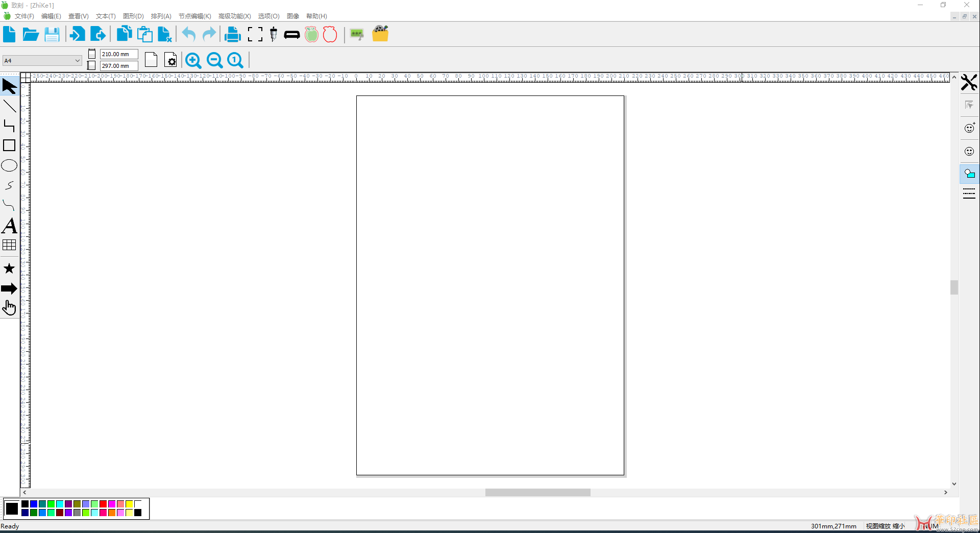Click the dashed line styles icon
The width and height of the screenshot is (980, 533).
[x=969, y=193]
